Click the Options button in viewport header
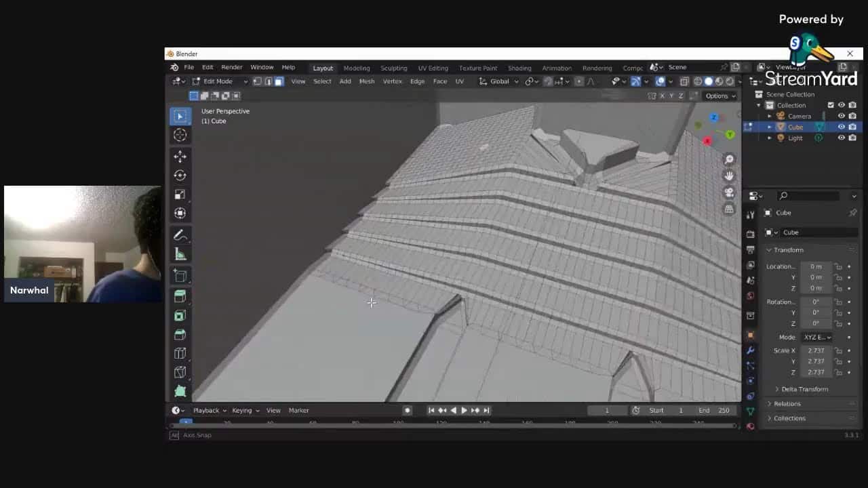 719,96
